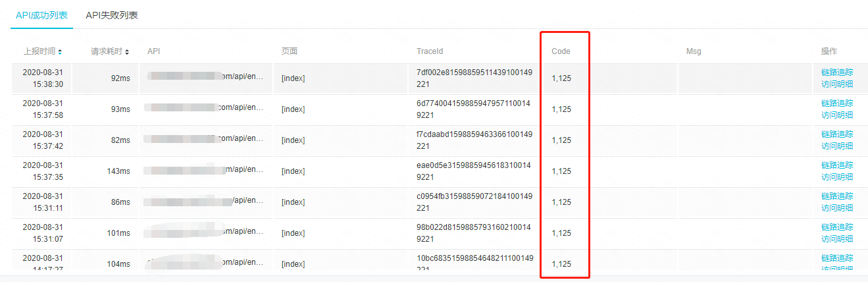Viewport: 868px width, 282px height.
Task: View 访问明细 for the 86ms request
Action: pos(837,208)
